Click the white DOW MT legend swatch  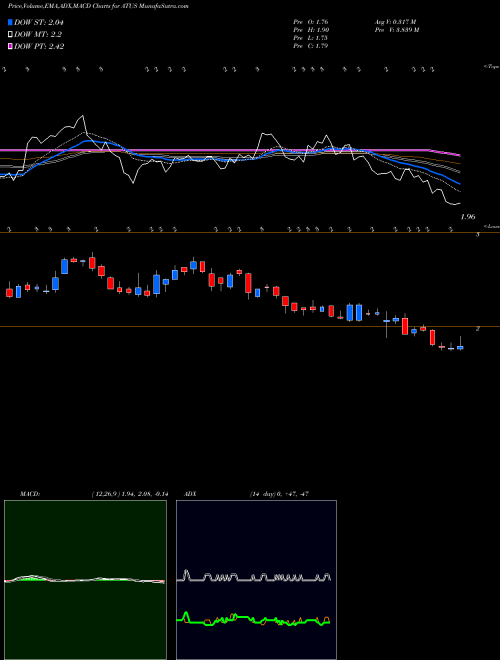click(x=10, y=35)
